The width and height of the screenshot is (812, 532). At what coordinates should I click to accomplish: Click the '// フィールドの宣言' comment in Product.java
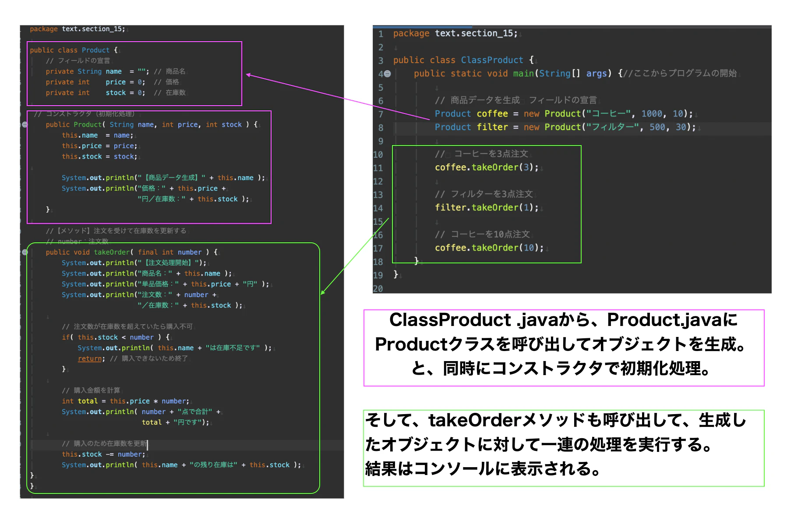click(78, 61)
